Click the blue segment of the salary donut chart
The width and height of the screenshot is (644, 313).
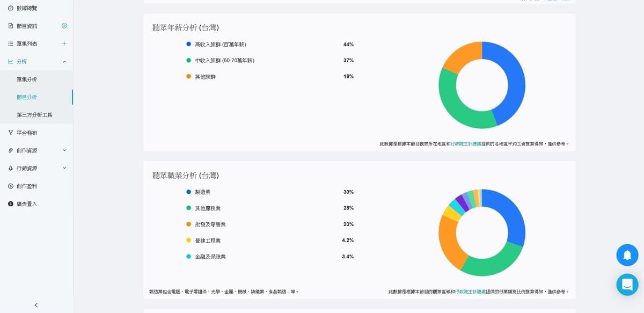(x=513, y=81)
